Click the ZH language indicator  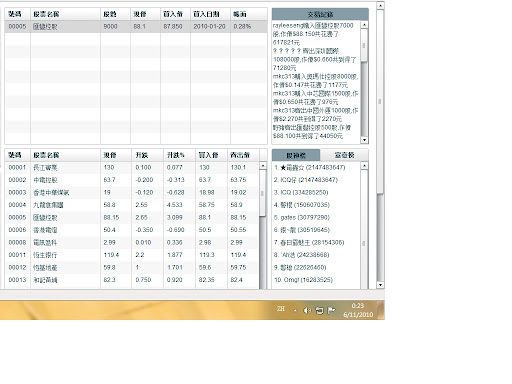coord(281,309)
